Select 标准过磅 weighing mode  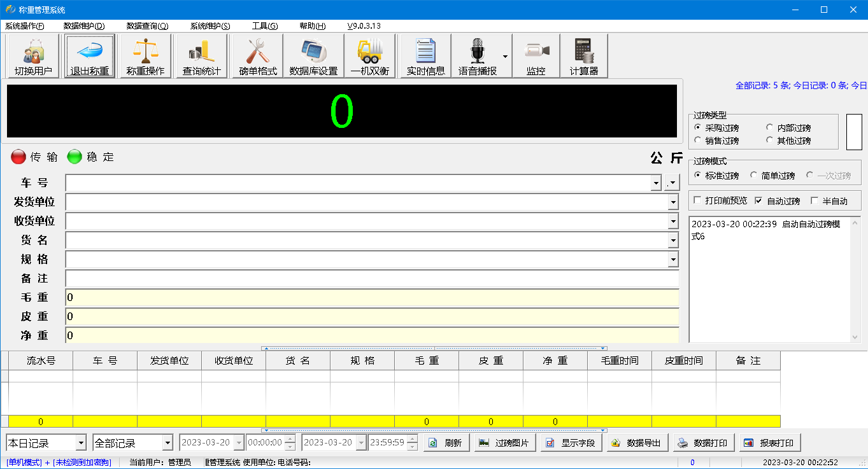point(716,176)
